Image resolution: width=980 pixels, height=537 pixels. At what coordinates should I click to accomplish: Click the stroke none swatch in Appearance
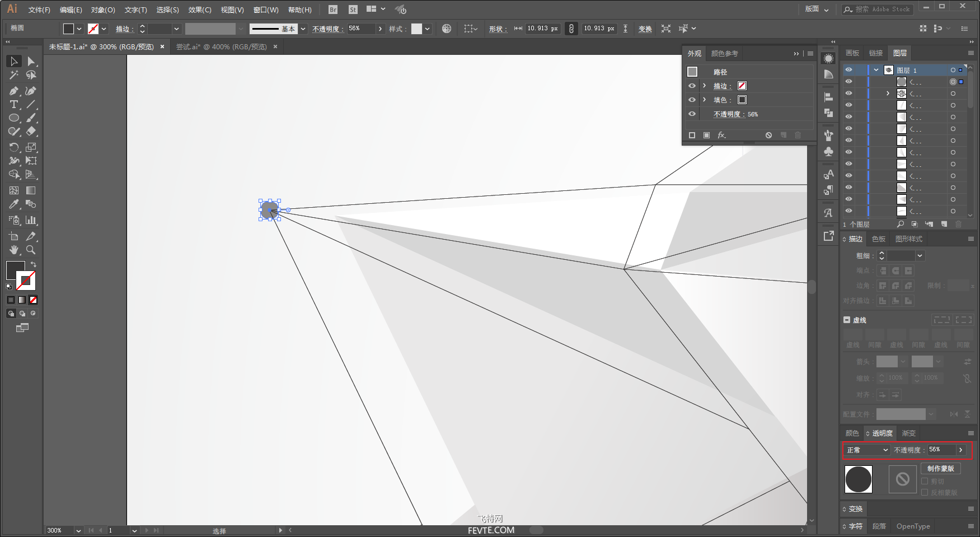click(742, 86)
